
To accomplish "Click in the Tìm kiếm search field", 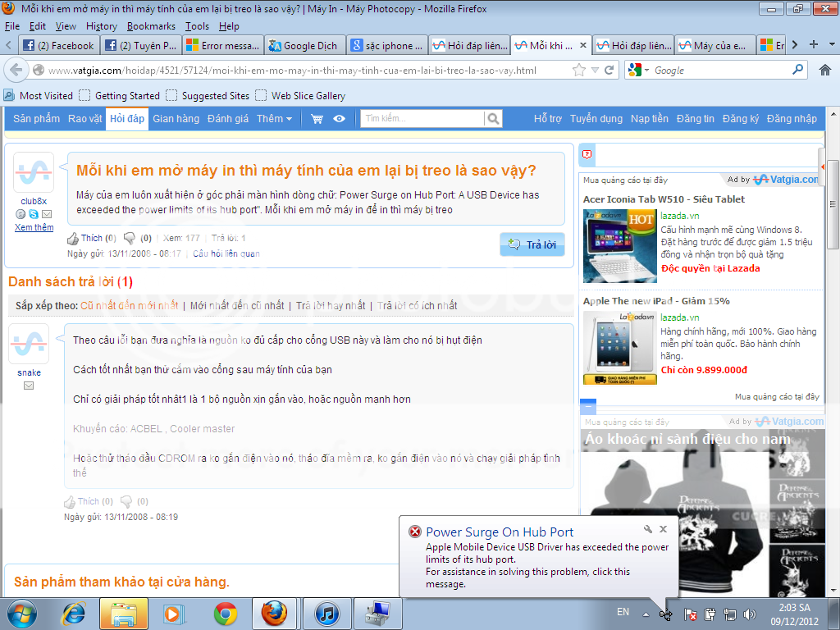I will pos(422,119).
